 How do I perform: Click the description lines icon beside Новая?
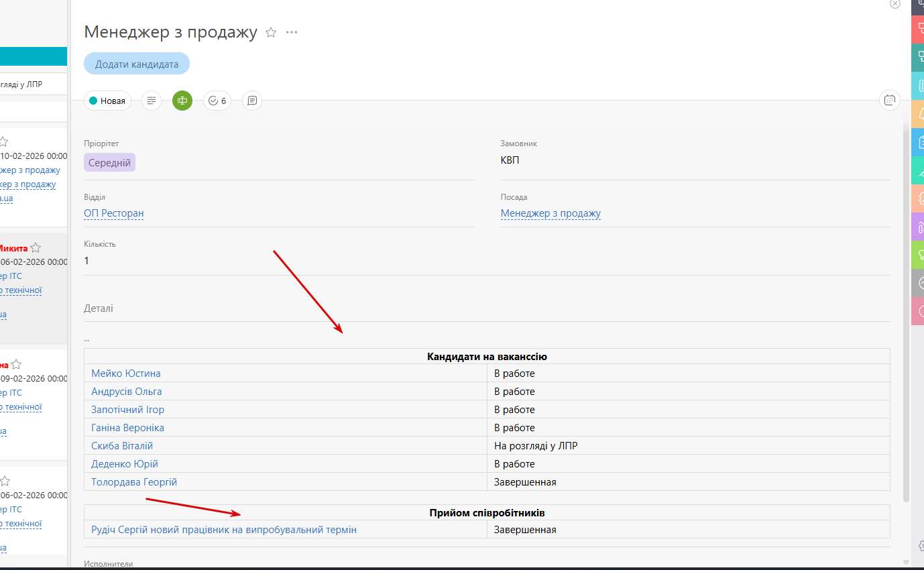[x=152, y=101]
